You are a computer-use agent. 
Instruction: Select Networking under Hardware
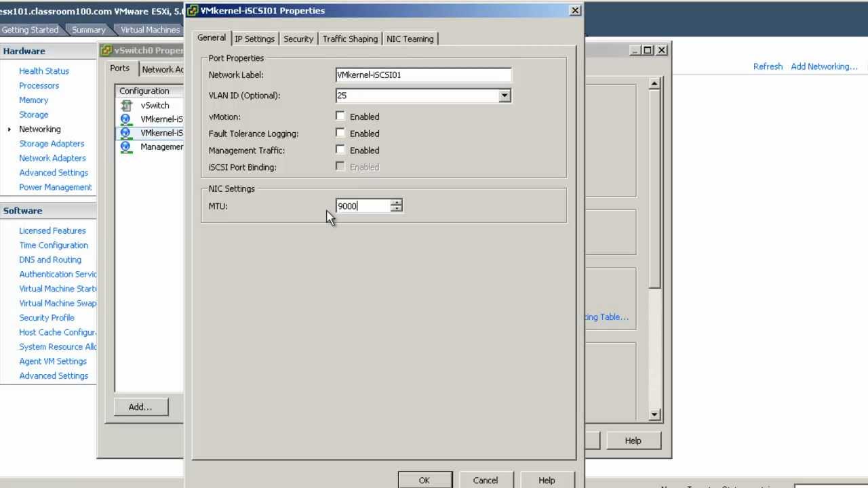coord(40,129)
